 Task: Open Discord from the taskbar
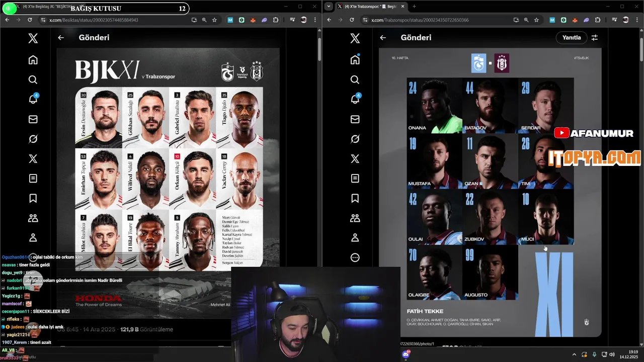tap(406, 354)
